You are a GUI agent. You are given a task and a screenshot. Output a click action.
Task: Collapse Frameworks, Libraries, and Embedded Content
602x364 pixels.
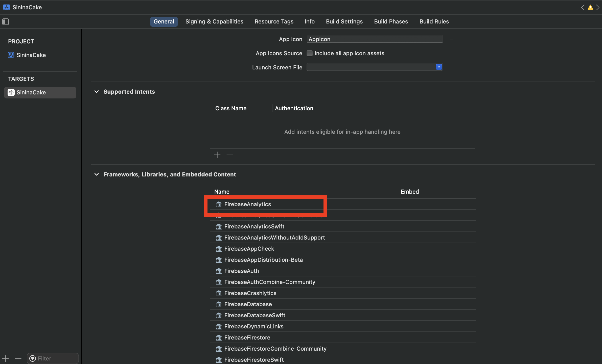coord(97,174)
